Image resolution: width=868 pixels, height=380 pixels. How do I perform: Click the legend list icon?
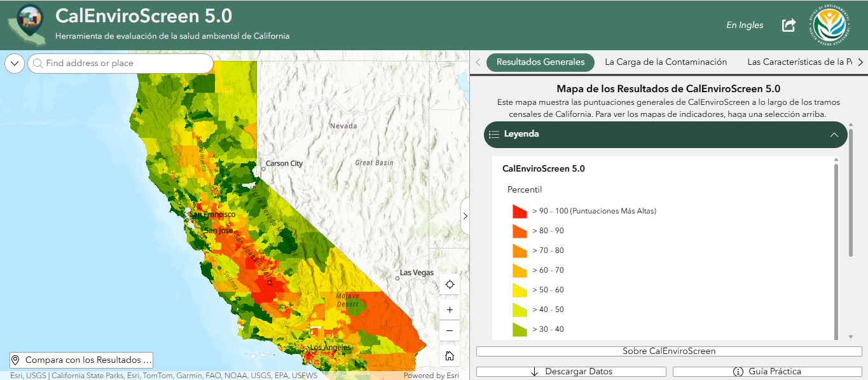(494, 135)
